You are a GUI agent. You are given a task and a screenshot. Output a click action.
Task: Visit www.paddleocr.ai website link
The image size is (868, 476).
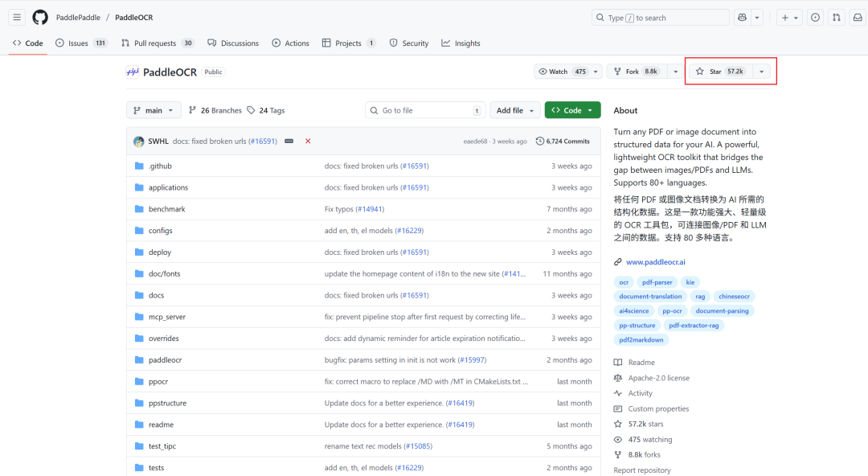coord(656,262)
